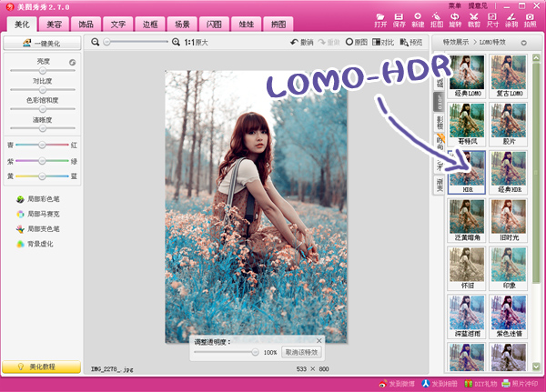Select the 影楼 effects side tab
Viewport: 546px width, 392px height.
click(440, 122)
